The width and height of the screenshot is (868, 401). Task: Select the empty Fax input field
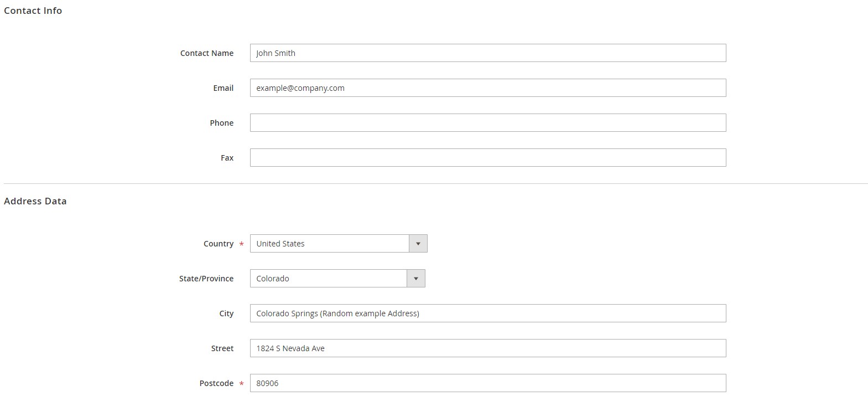pos(487,158)
